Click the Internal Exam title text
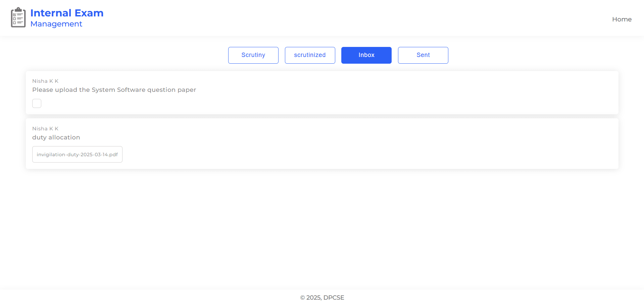The width and height of the screenshot is (644, 304). click(x=67, y=13)
